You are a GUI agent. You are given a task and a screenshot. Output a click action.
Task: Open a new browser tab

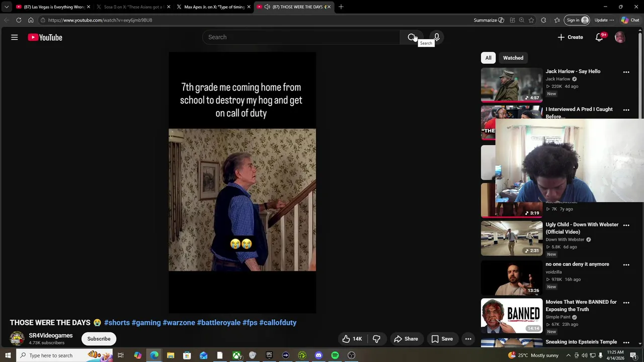[341, 7]
